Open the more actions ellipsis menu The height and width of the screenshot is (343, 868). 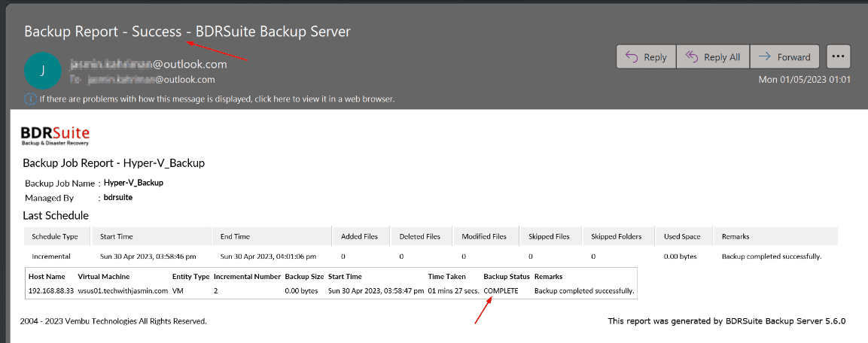point(838,56)
